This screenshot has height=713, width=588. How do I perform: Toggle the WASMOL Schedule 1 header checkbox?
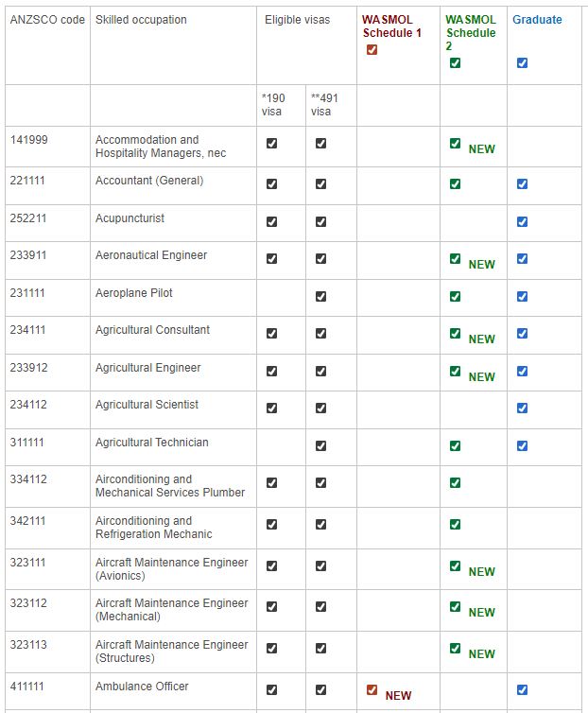click(372, 50)
